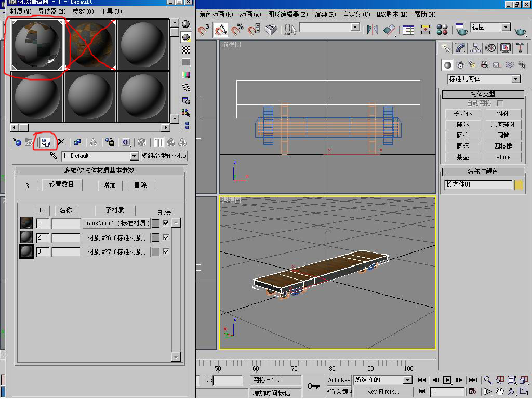
Task: Click the Mirror tool in main toolbar
Action: [x=372, y=30]
